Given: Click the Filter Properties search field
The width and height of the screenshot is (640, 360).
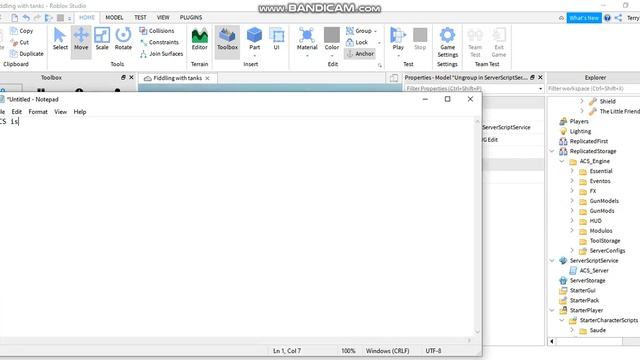Looking at the screenshot, I should (x=473, y=89).
